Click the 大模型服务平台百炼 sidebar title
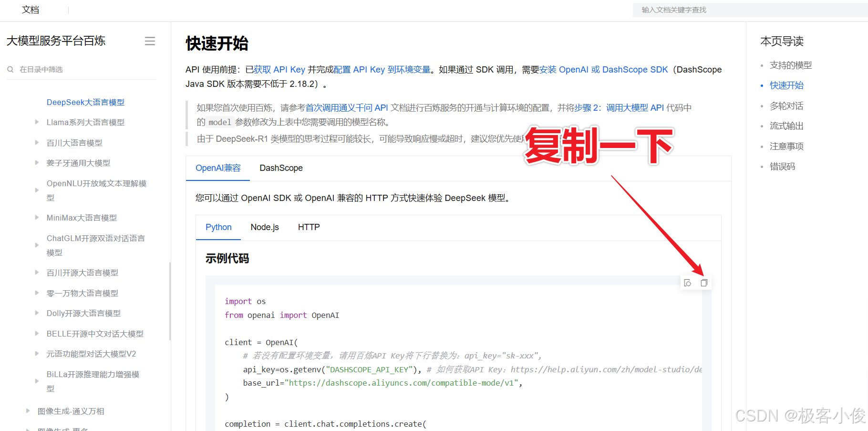Image resolution: width=868 pixels, height=431 pixels. click(56, 41)
